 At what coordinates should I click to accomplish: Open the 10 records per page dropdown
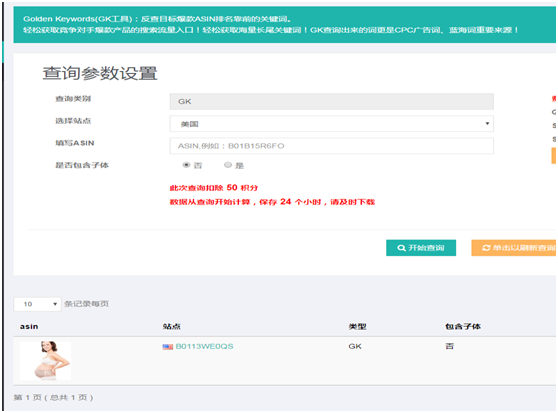pos(37,304)
